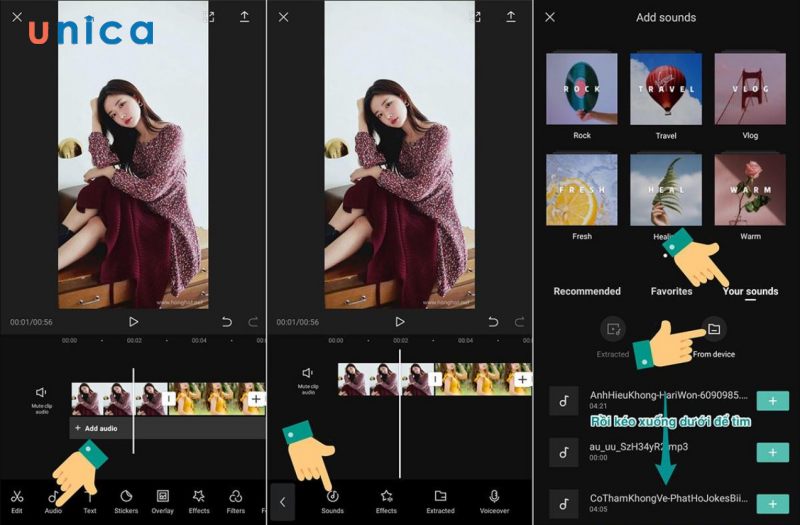Click the 00:02 ruler mark in middle timeline

(x=401, y=340)
